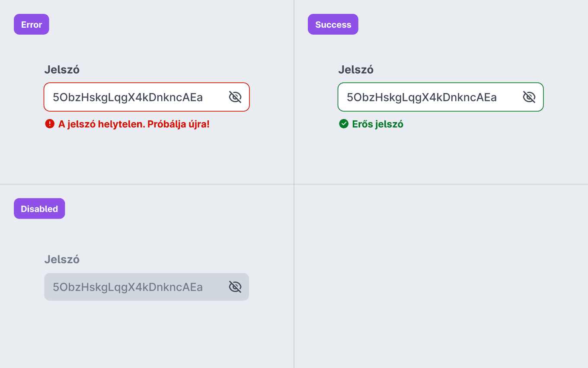
Task: Click the Jelszó label above the Disabled field
Action: [x=62, y=259]
